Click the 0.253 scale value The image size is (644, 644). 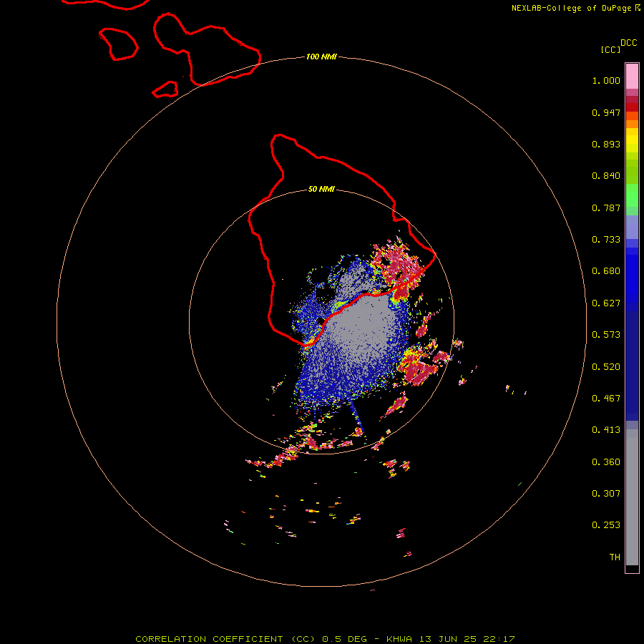tap(606, 525)
